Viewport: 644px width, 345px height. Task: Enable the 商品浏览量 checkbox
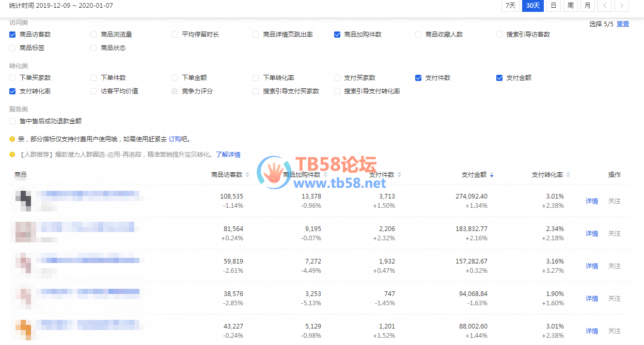click(x=93, y=35)
